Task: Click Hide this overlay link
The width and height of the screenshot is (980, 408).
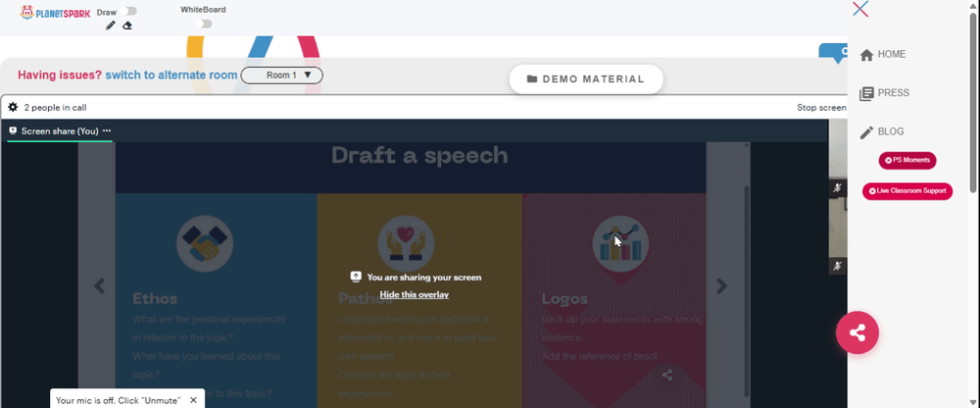Action: click(414, 295)
